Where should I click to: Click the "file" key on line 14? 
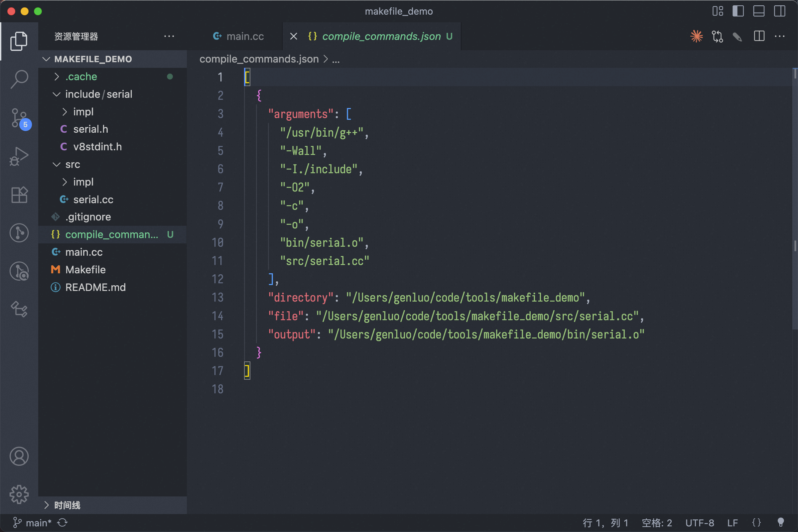[x=286, y=316]
